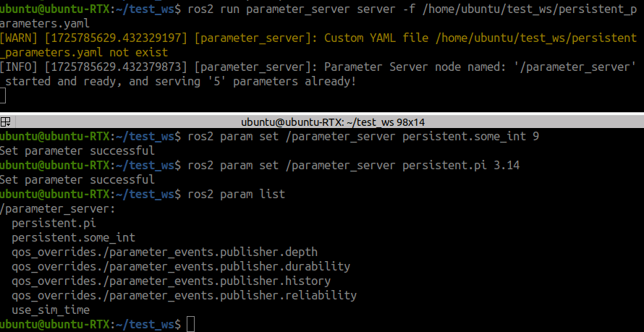The width and height of the screenshot is (644, 332).
Task: Click the 'persistent.some_int' parameter in the list
Action: (x=73, y=238)
